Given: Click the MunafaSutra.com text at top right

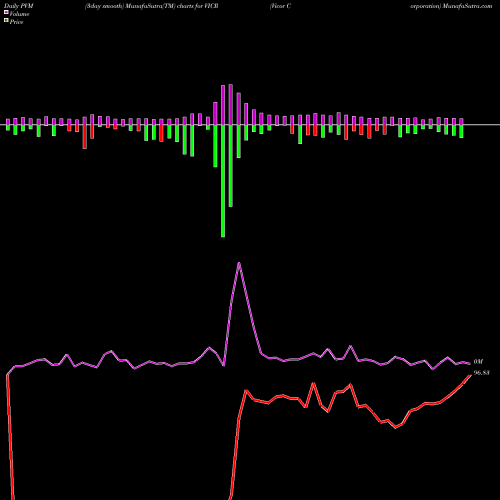Looking at the screenshot, I should [x=465, y=6].
